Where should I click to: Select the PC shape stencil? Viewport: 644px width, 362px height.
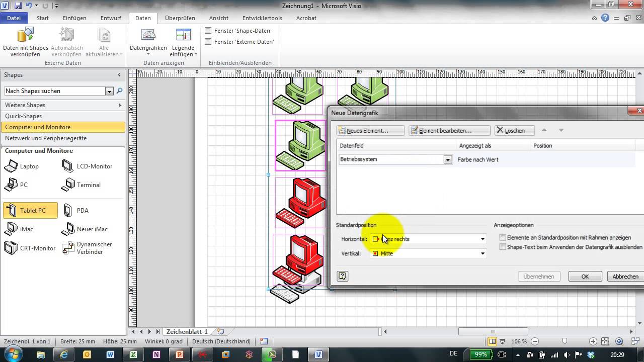[16, 185]
